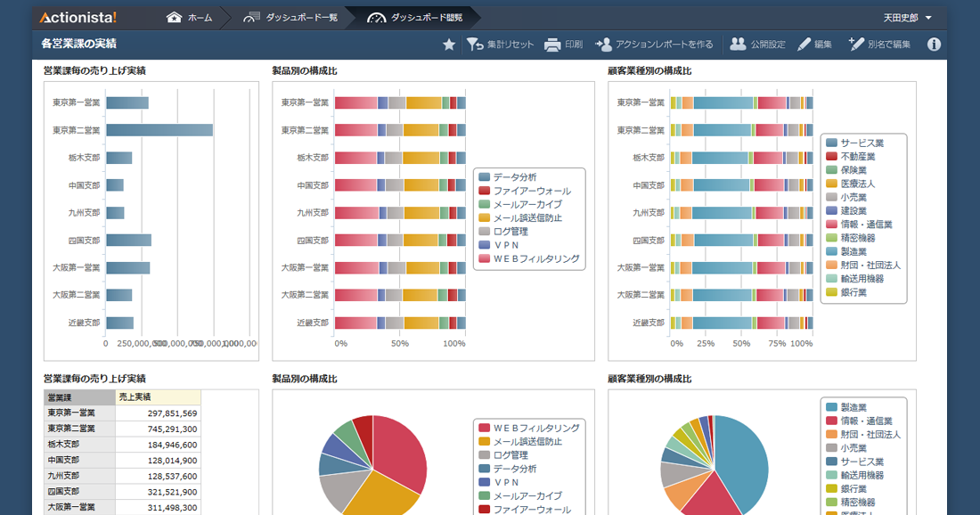The width and height of the screenshot is (980, 515).
Task: Toggle ＷＥＢフィルタリング in bar chart legend
Action: (x=535, y=259)
